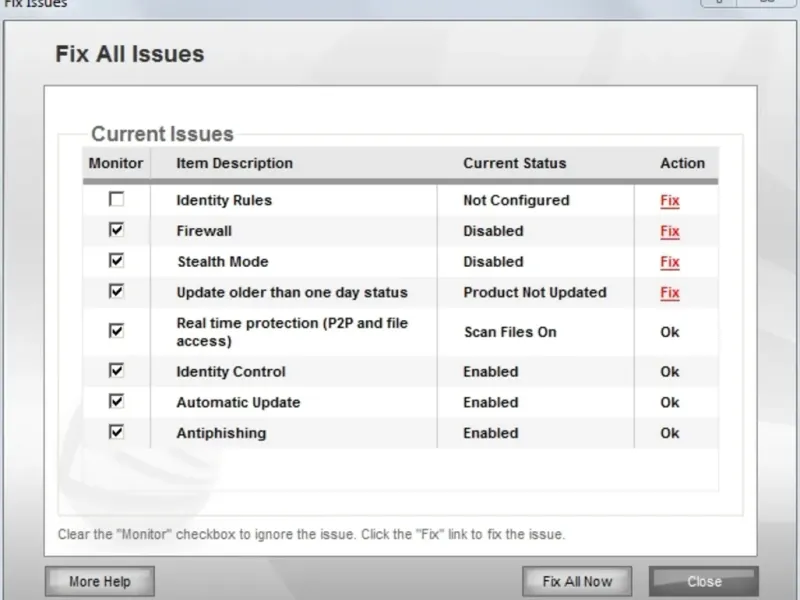800x600 pixels.
Task: Click the Current Status column header
Action: point(514,163)
